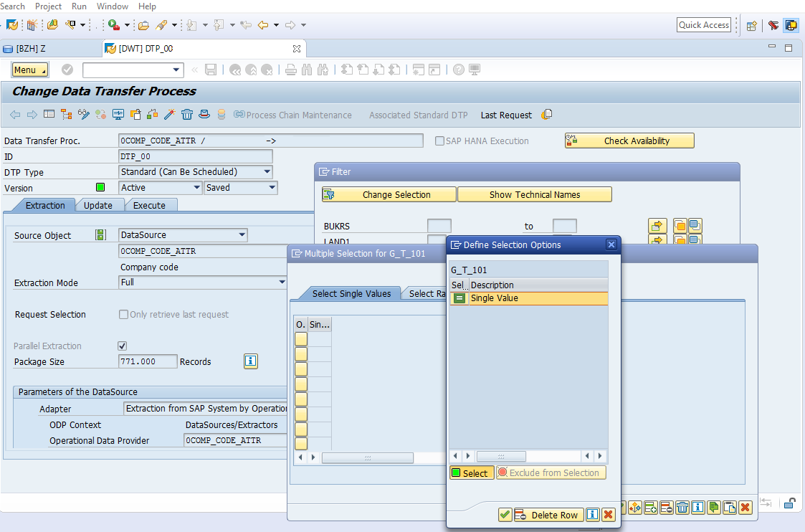The height and width of the screenshot is (532, 805).
Task: Click the open folder icon in Eclipse toolbar
Action: coord(144,24)
